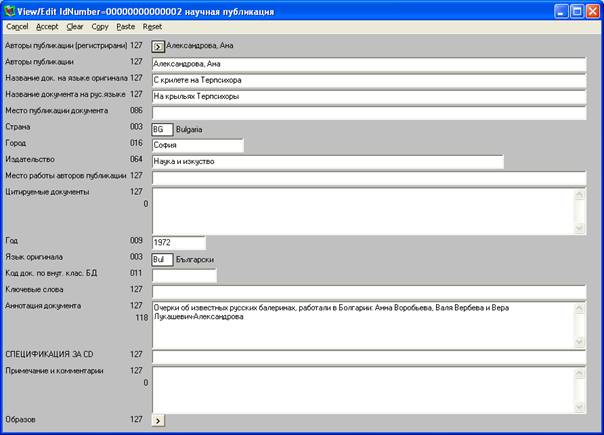Open the Образов arrow button
This screenshot has height=435, width=604.
point(158,421)
